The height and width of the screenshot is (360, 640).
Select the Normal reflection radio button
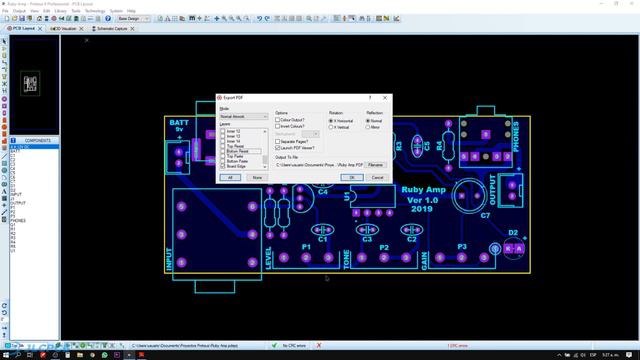point(368,121)
